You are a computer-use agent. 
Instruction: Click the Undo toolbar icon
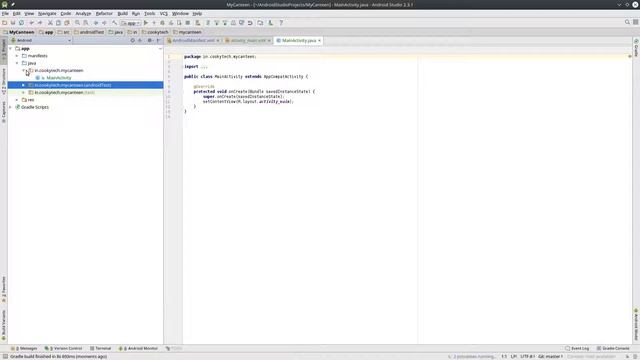[x=31, y=23]
